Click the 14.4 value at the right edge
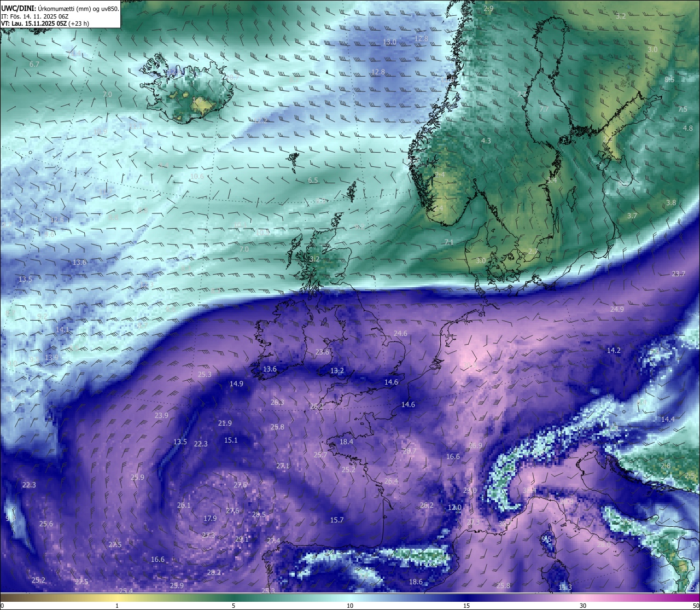 (667, 419)
